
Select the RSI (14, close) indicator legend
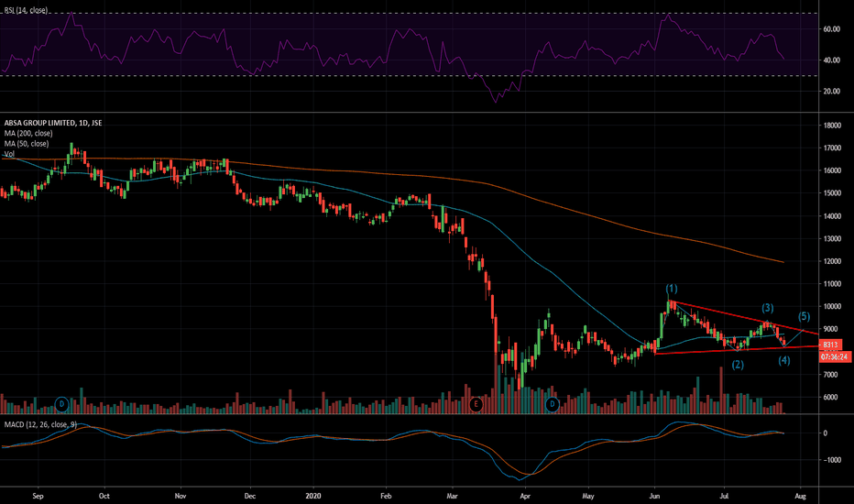click(26, 10)
